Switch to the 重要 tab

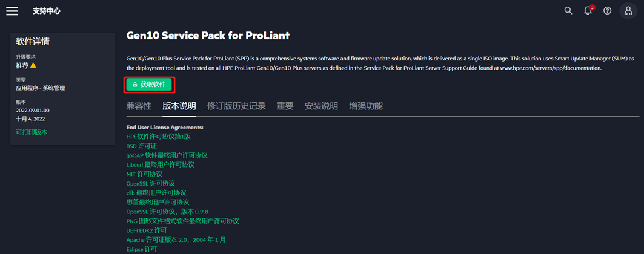point(285,106)
